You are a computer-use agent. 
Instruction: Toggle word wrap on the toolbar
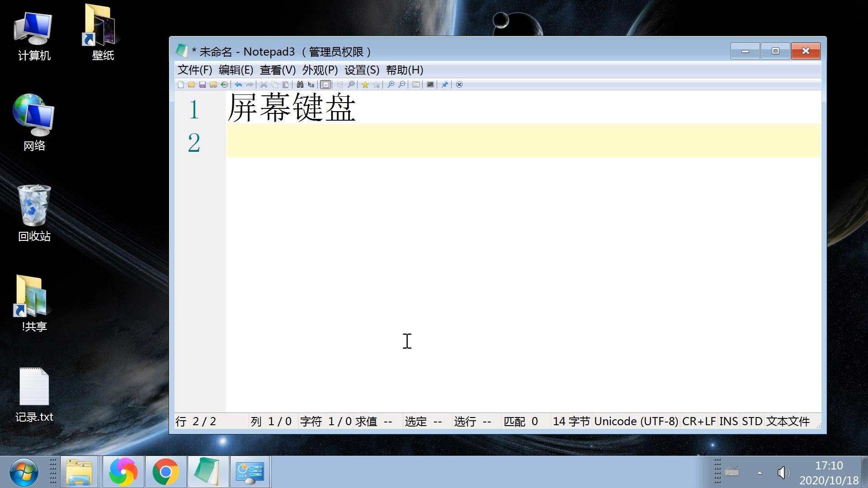pos(326,84)
